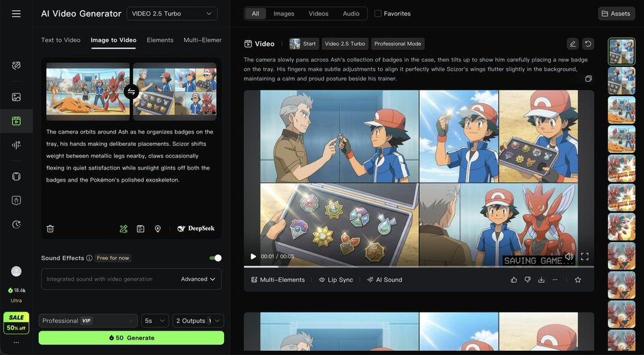Click the swap images icon between frames
The image size is (644, 355).
pos(131,92)
